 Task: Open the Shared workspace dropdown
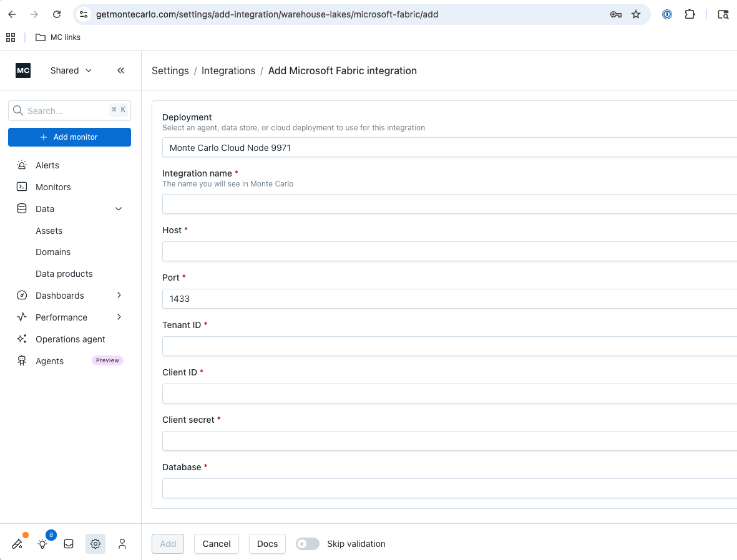pyautogui.click(x=71, y=70)
